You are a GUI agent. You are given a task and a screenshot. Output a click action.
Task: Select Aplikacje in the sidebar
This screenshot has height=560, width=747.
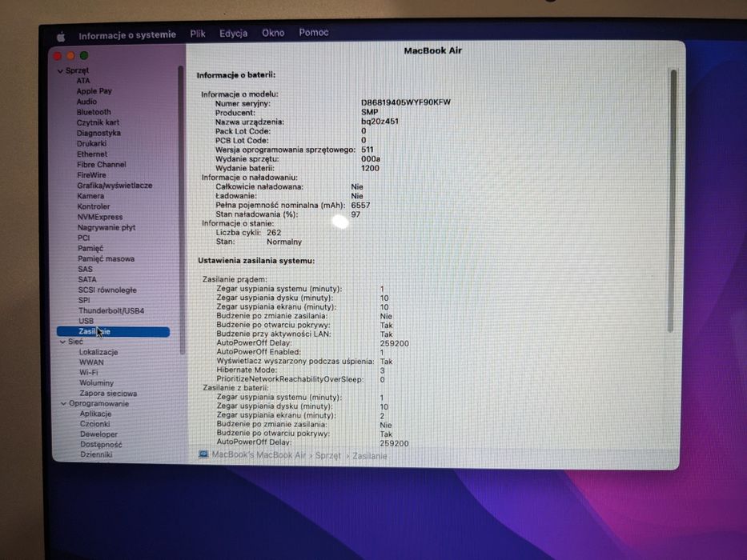click(96, 414)
